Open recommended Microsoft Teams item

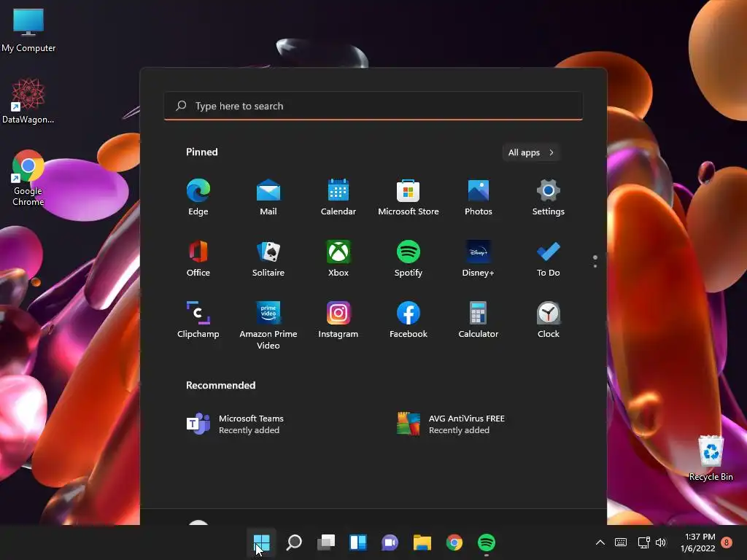pyautogui.click(x=236, y=424)
